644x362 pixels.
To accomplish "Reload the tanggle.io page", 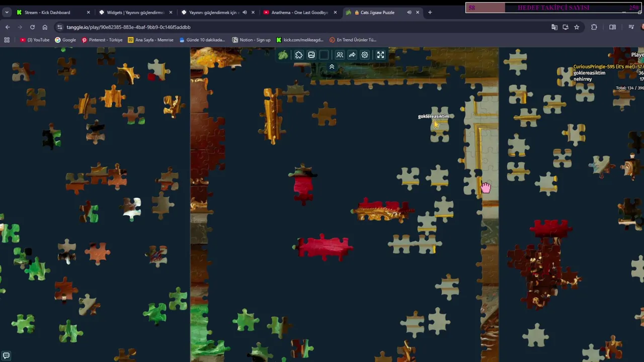I will point(32,27).
